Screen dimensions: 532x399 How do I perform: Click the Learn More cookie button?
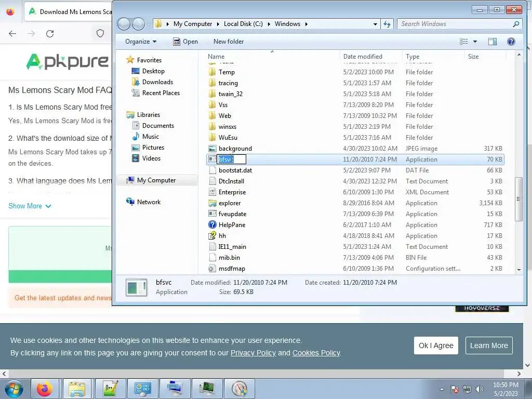point(489,345)
